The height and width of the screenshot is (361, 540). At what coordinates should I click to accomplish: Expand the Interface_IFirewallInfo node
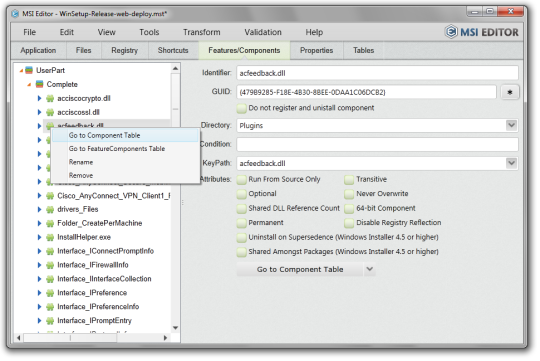39,265
